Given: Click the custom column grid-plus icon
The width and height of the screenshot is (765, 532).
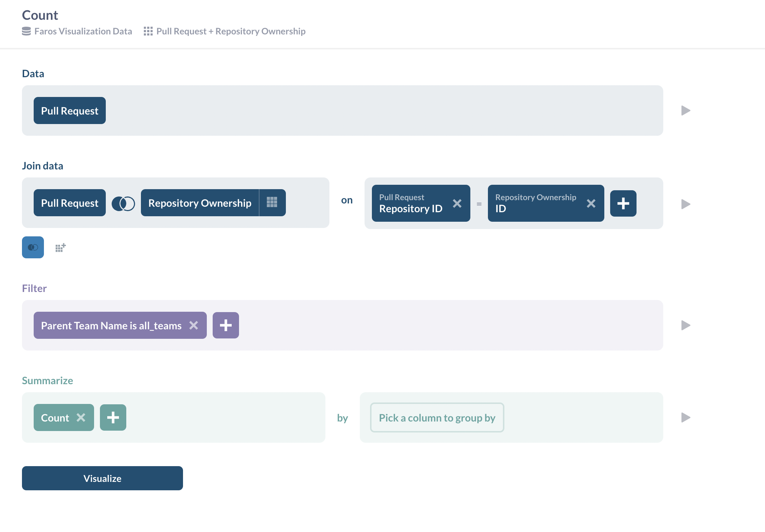Looking at the screenshot, I should pyautogui.click(x=60, y=248).
